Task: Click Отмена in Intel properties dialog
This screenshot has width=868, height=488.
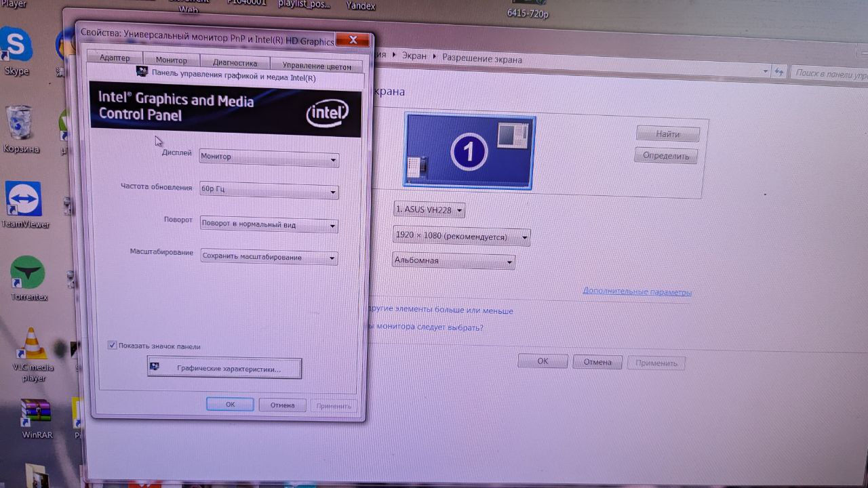Action: (282, 405)
